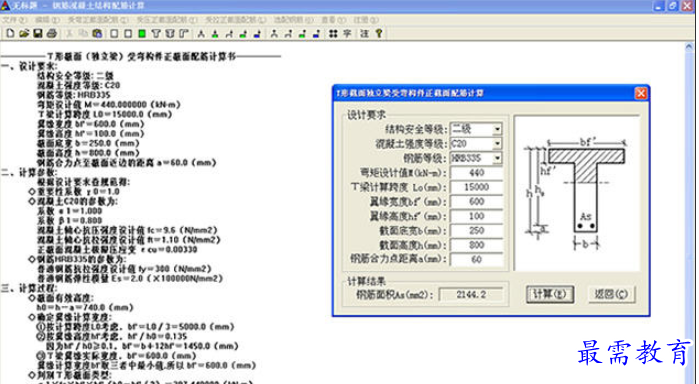The width and height of the screenshot is (699, 384).
Task: Select the green filled rectangular section icon
Action: [x=142, y=33]
